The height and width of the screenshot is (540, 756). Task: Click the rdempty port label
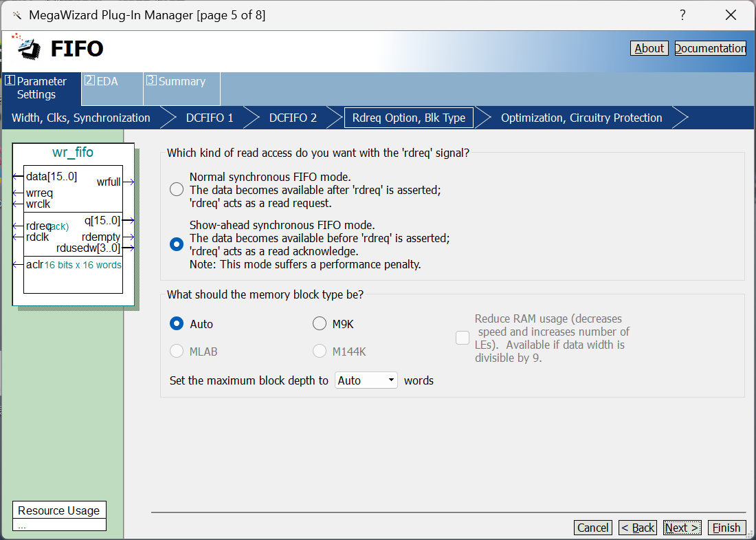point(101,237)
